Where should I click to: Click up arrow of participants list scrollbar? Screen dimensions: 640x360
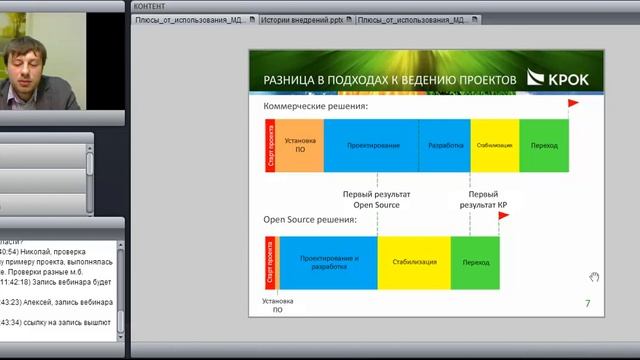click(90, 148)
